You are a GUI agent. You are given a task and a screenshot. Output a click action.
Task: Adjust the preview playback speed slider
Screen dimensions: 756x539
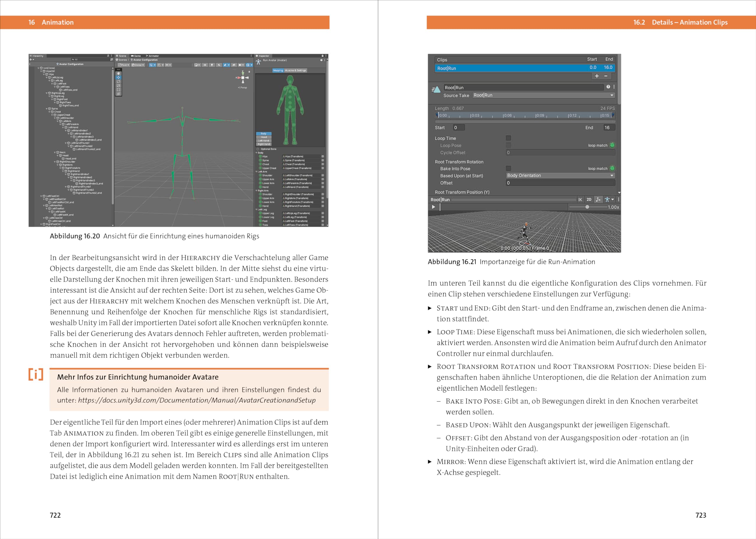tap(587, 207)
